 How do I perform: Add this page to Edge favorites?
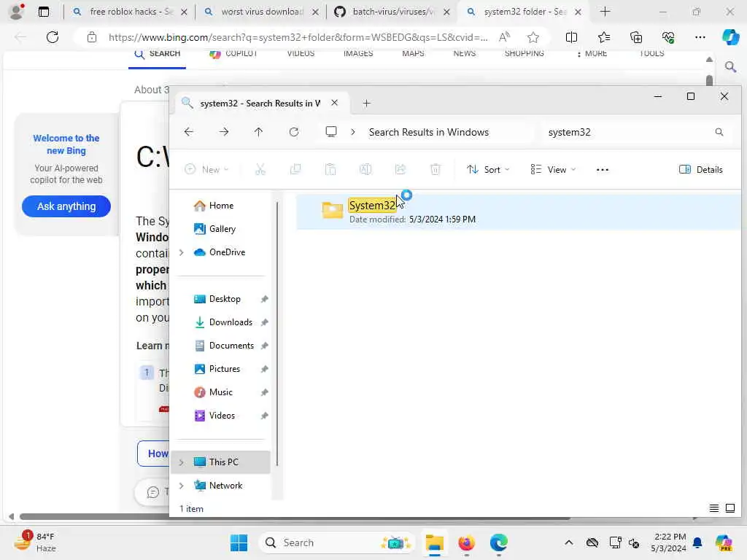(x=533, y=36)
